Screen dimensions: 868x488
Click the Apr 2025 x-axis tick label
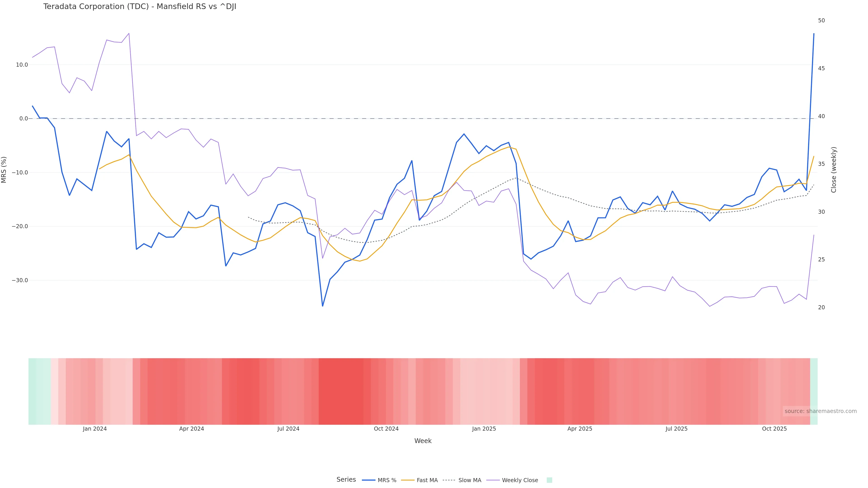(x=580, y=429)
